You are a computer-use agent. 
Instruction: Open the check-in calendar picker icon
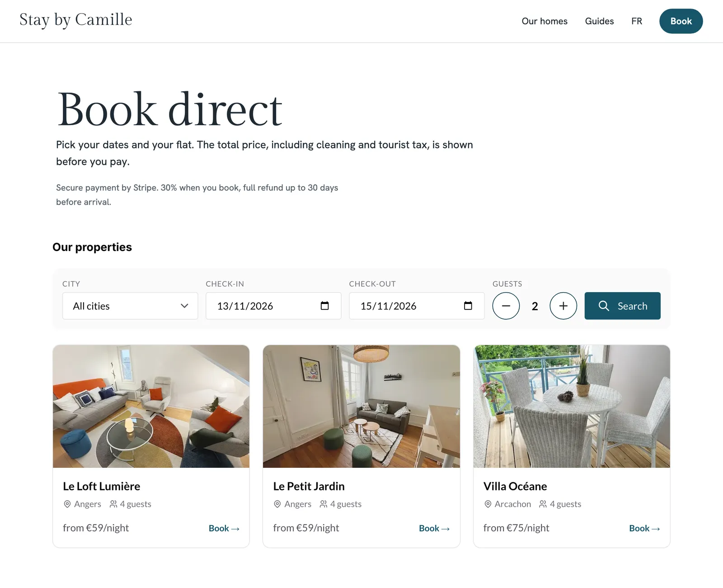(324, 306)
